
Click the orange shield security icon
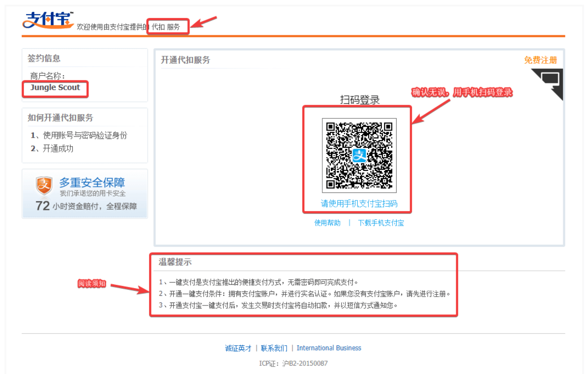[44, 185]
